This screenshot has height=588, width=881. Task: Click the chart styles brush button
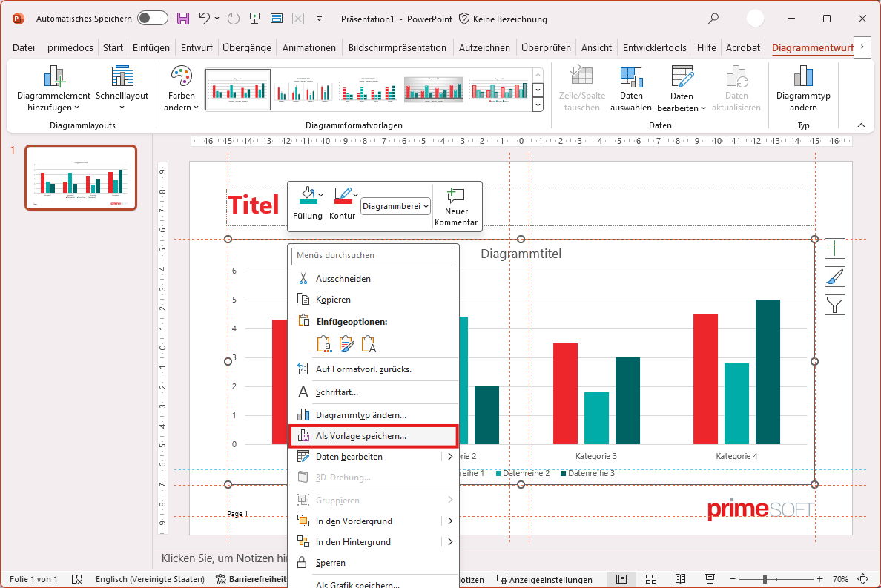(835, 277)
